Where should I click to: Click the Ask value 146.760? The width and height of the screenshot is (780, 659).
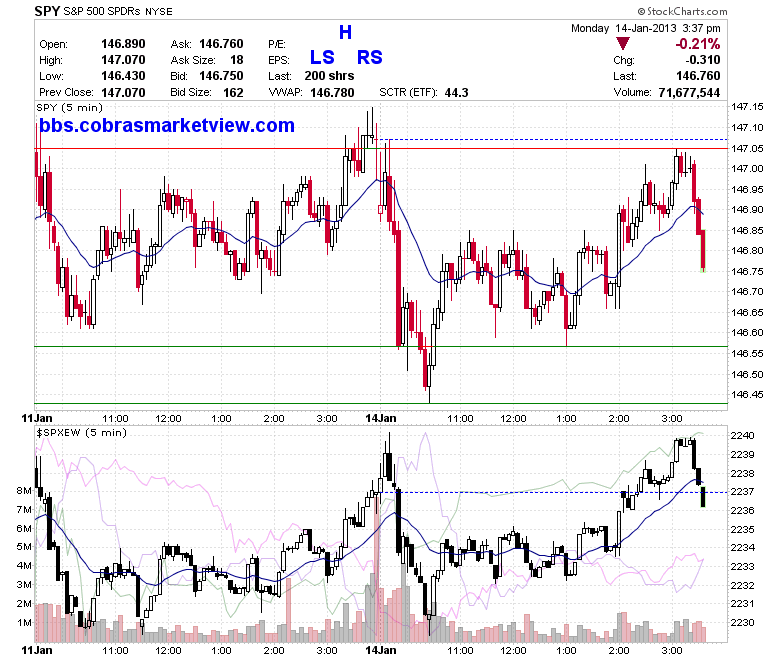221,44
